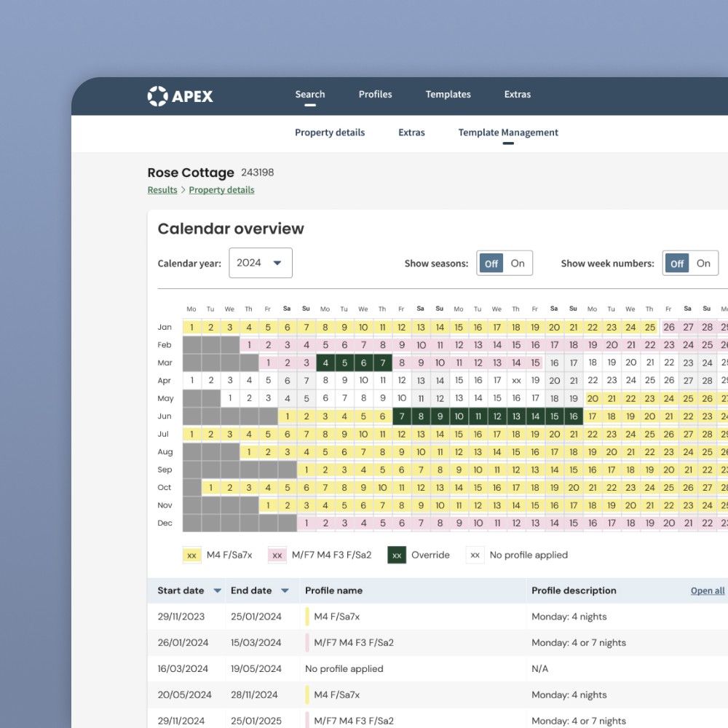This screenshot has height=728, width=728.
Task: Select March 4 override day
Action: pyautogui.click(x=325, y=363)
